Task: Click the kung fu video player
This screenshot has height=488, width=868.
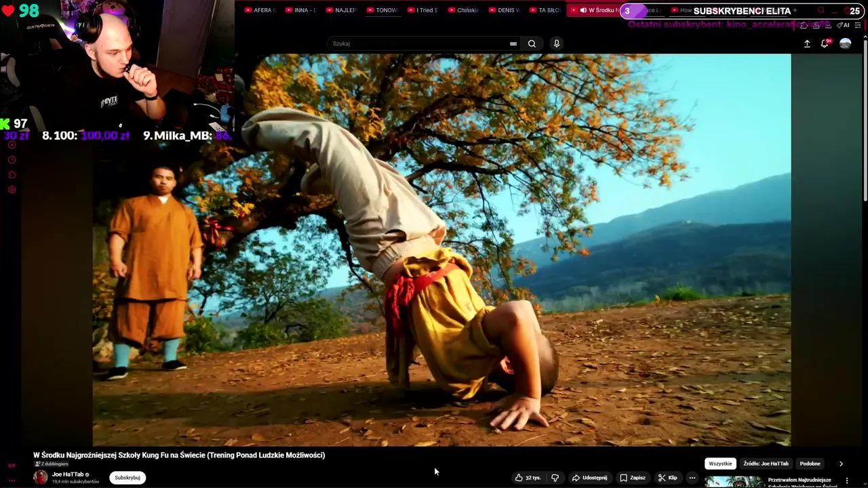Action: 441,250
